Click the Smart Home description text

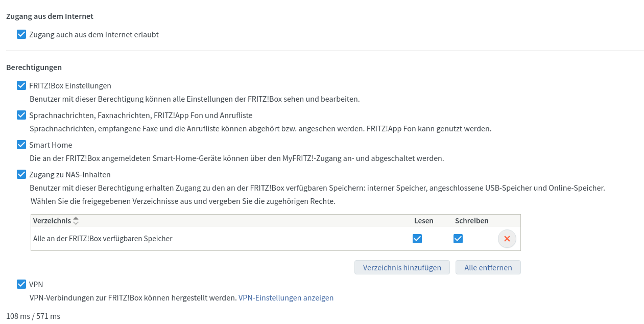[237, 158]
